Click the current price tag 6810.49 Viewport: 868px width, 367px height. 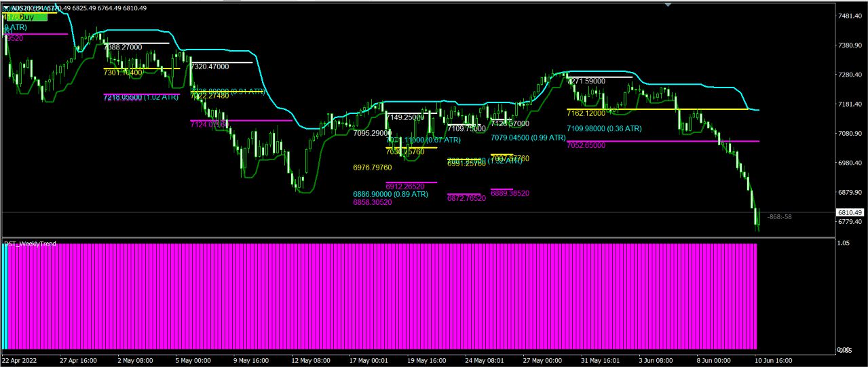click(850, 212)
